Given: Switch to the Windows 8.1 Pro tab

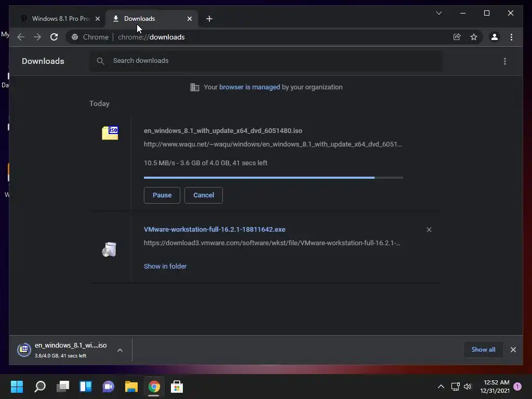Looking at the screenshot, I should click(x=60, y=19).
